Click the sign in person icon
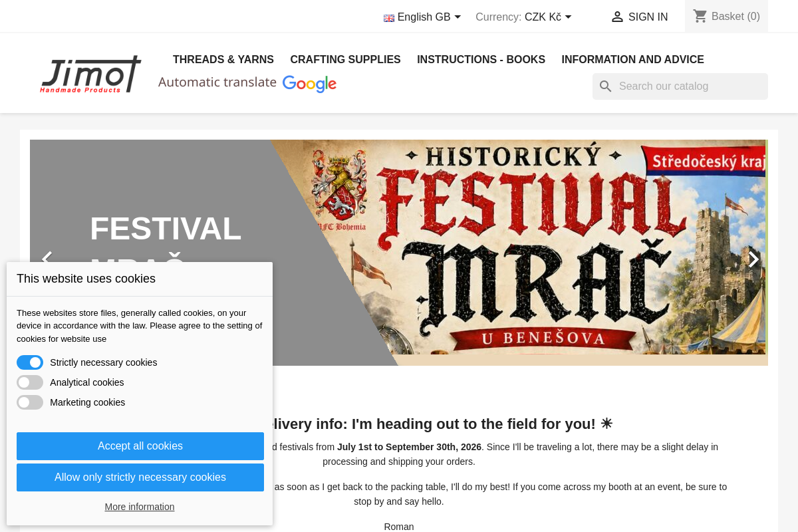Viewport: 798px width, 532px height. [617, 17]
